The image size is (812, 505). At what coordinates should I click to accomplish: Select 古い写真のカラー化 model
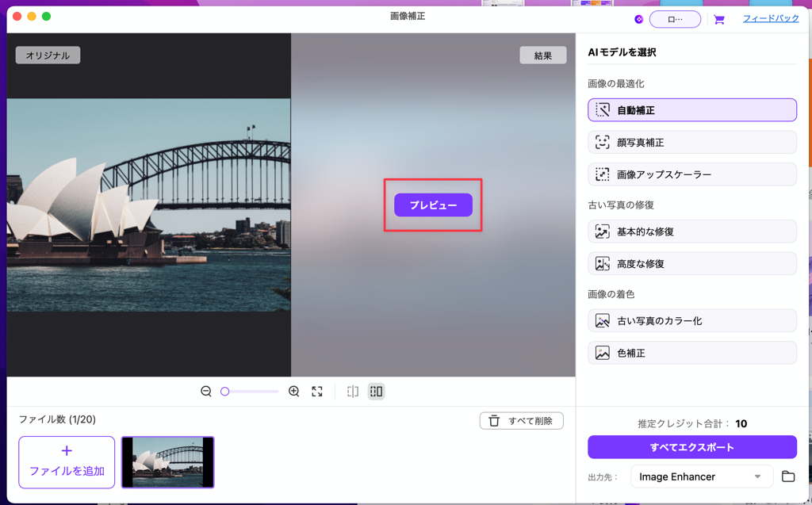[x=691, y=321]
